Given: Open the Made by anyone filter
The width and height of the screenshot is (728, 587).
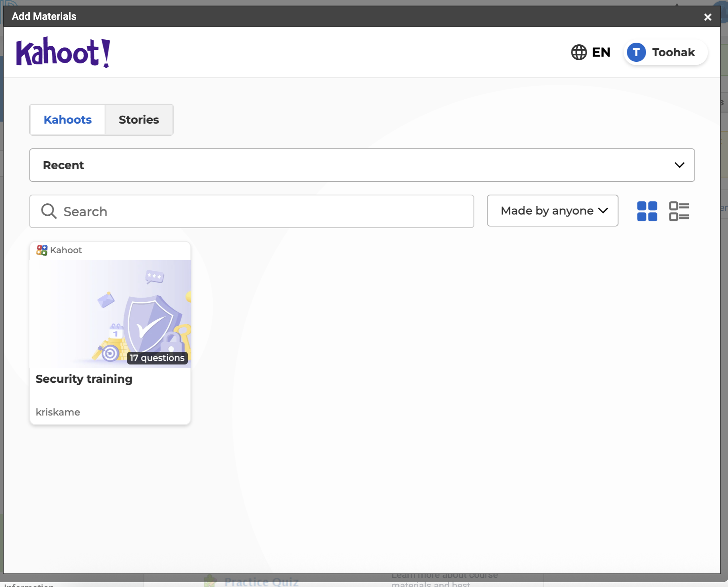Looking at the screenshot, I should tap(552, 211).
